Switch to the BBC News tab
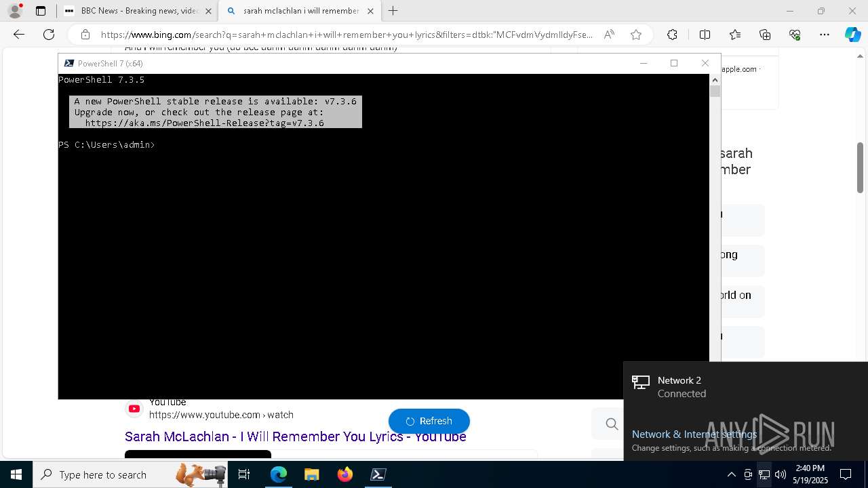Viewport: 868px width, 488px height. [139, 11]
